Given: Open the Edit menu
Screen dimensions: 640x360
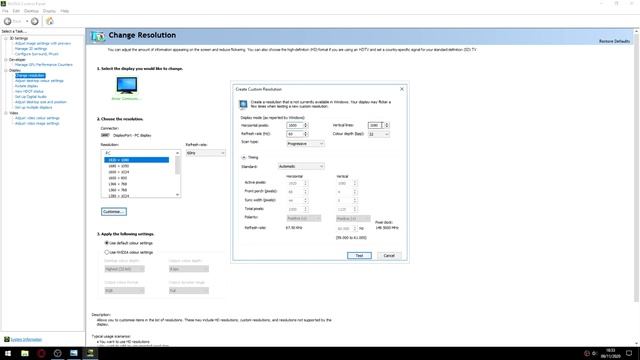Looking at the screenshot, I should tap(16, 11).
